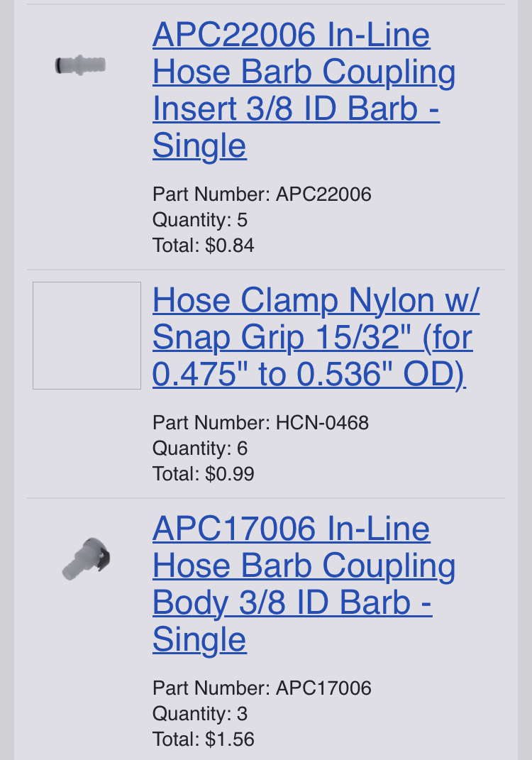Open the APC22006 coupling insert product link
Screen dimensions: 532x760
(304, 72)
